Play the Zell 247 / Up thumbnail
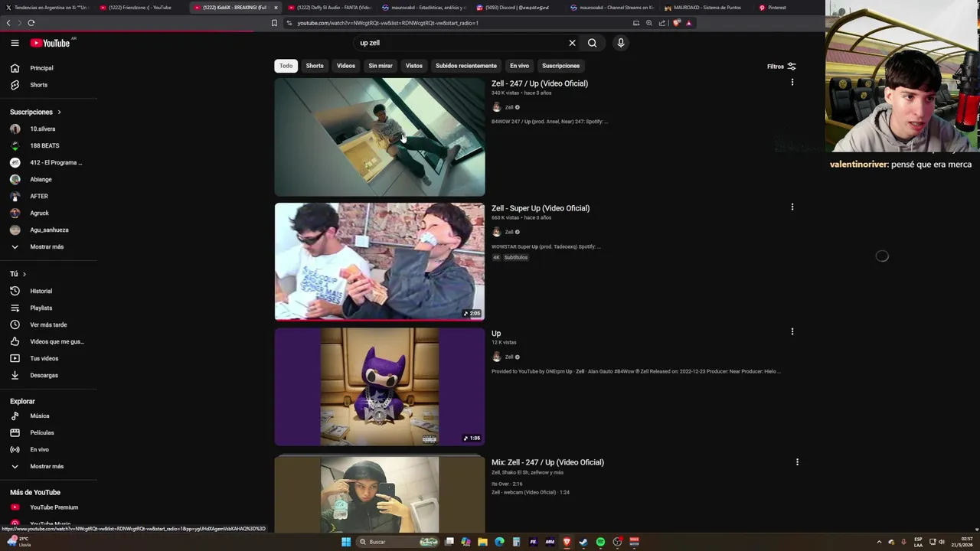Image resolution: width=980 pixels, height=551 pixels. point(380,137)
